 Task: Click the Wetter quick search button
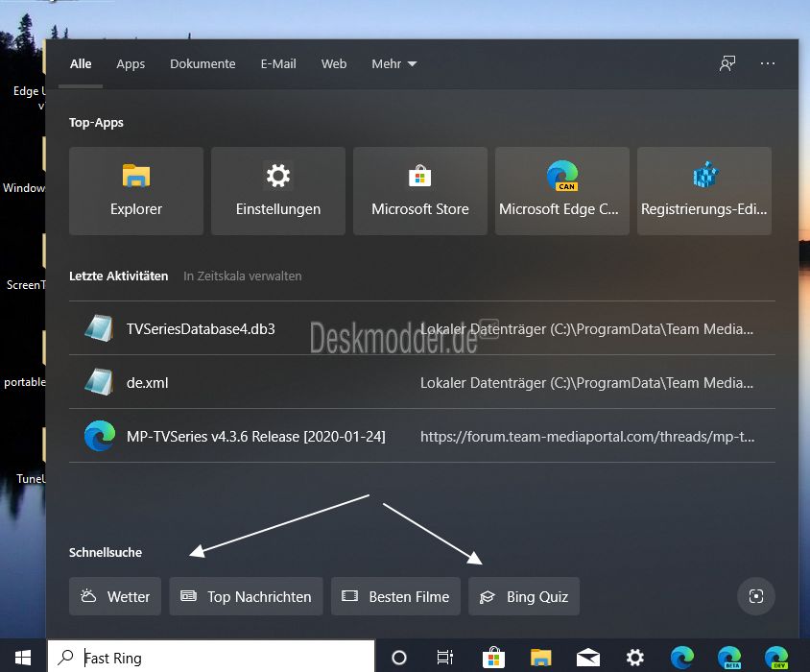(x=115, y=596)
